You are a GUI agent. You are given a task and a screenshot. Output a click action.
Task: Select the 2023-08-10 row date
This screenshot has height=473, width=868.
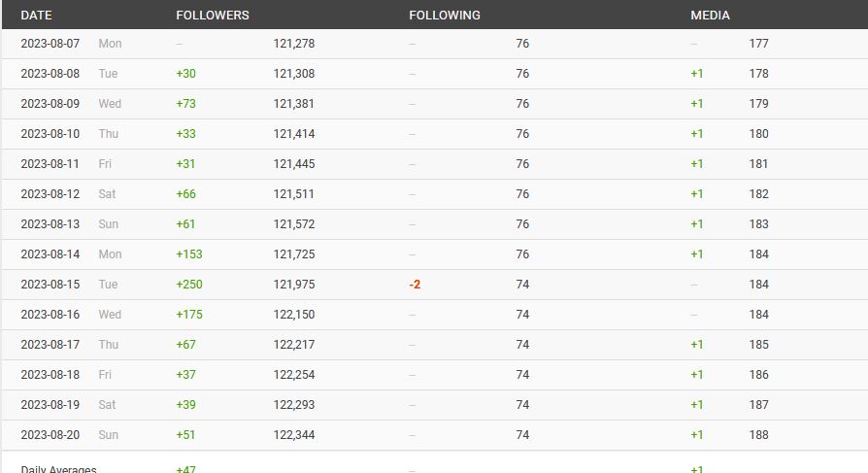pyautogui.click(x=50, y=134)
